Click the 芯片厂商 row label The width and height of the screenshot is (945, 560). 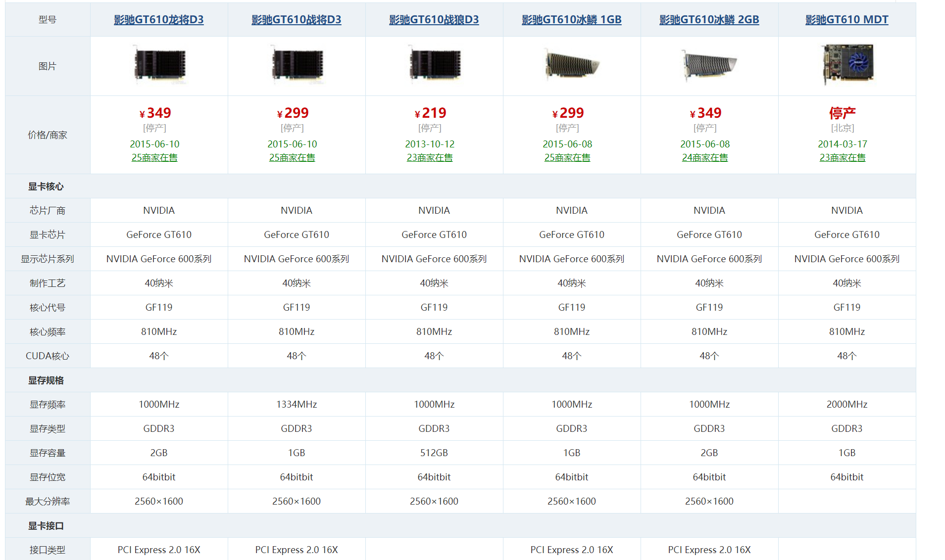(48, 210)
